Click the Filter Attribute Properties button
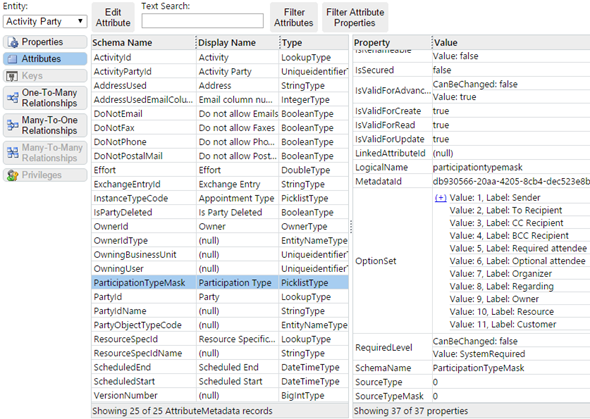The height and width of the screenshot is (419, 590). tap(355, 17)
